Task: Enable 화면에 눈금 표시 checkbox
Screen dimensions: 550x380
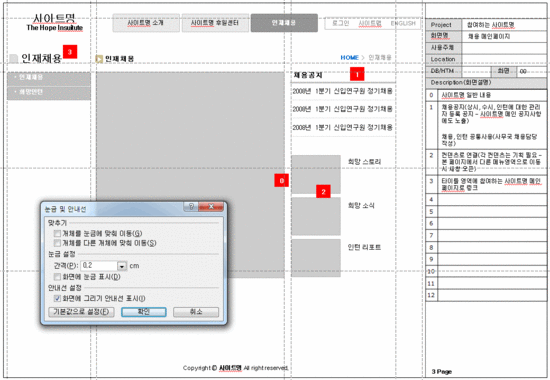Action: point(57,277)
